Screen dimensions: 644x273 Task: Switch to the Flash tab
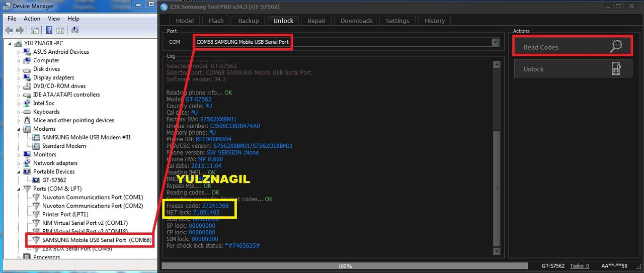216,21
